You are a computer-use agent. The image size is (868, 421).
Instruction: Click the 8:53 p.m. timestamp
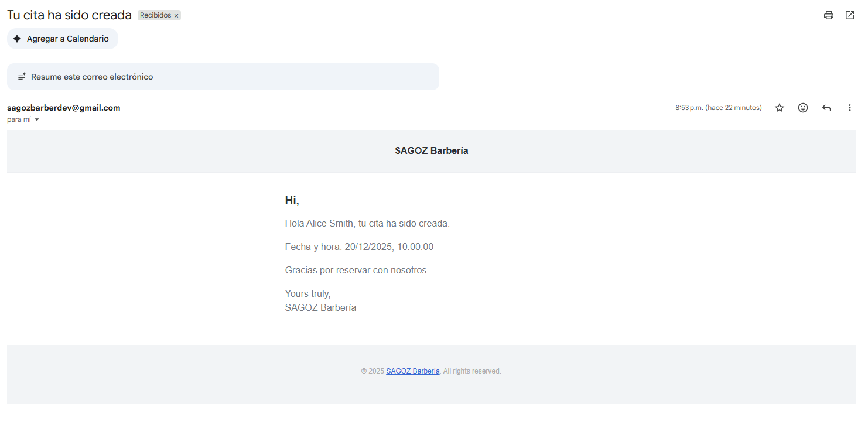click(718, 108)
